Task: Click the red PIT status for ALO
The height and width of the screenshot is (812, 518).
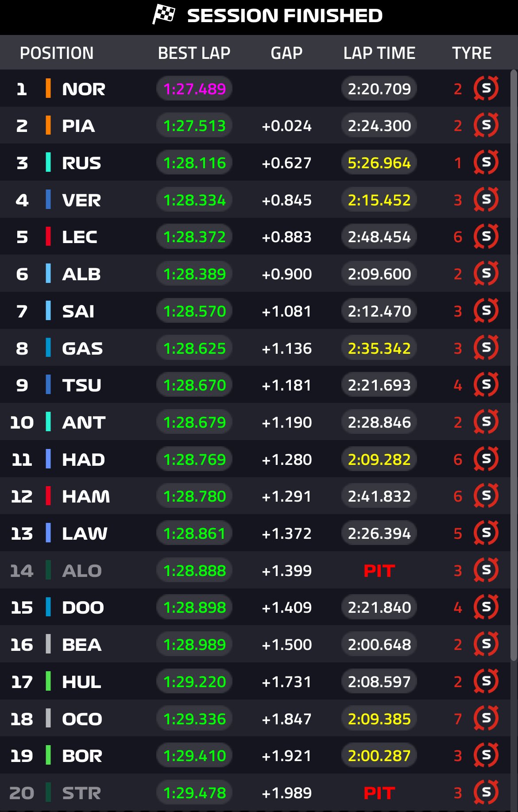Action: tap(379, 571)
